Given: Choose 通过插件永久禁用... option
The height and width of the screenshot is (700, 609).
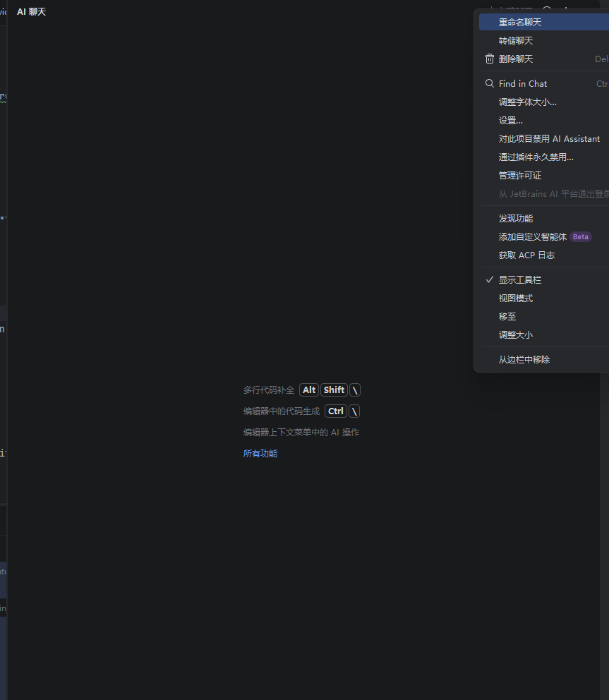Looking at the screenshot, I should (x=536, y=157).
